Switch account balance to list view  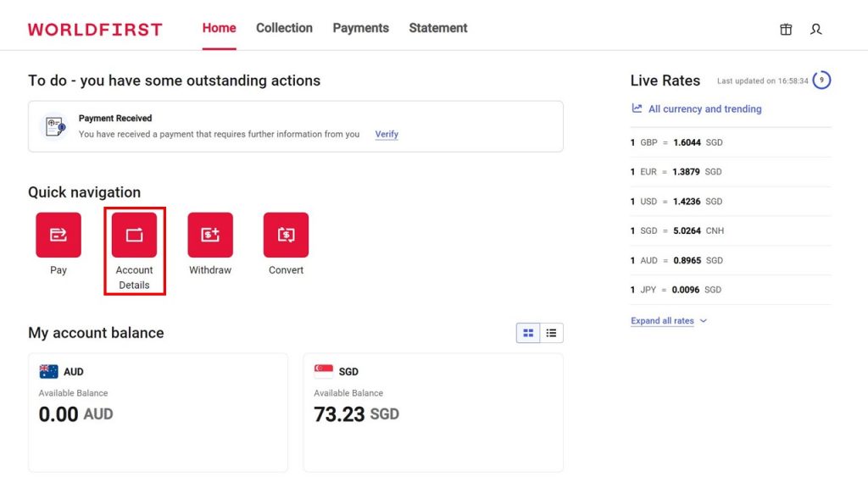(551, 333)
